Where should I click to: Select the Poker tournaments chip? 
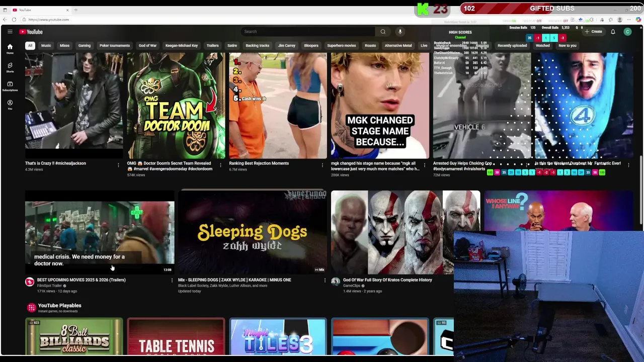(x=115, y=46)
